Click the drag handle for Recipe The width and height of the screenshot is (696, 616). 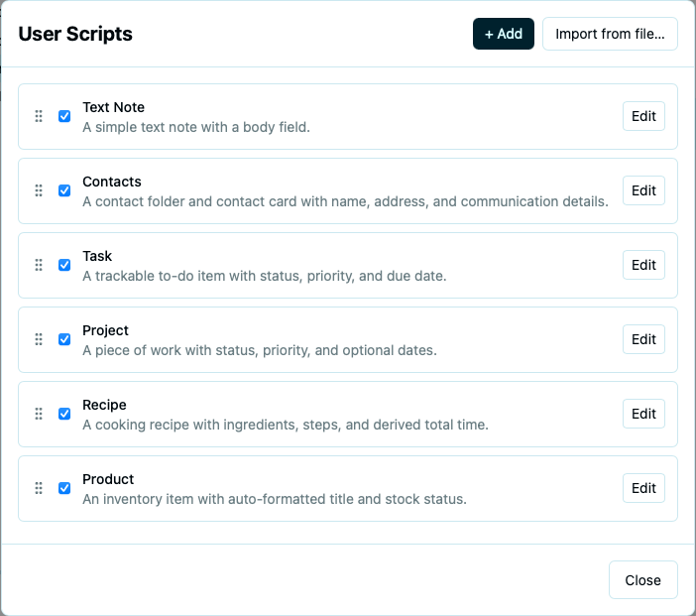[x=39, y=414]
